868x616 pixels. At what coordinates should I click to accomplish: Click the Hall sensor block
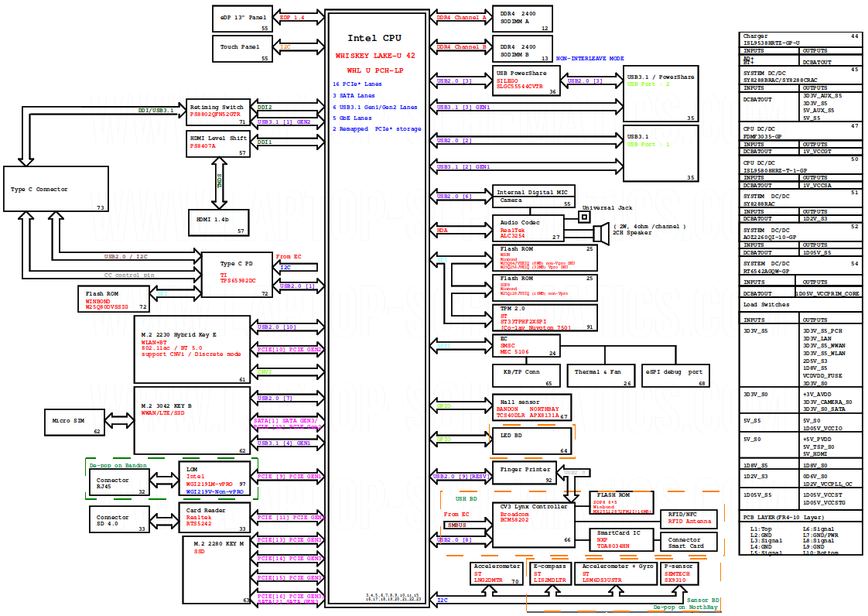[531, 408]
